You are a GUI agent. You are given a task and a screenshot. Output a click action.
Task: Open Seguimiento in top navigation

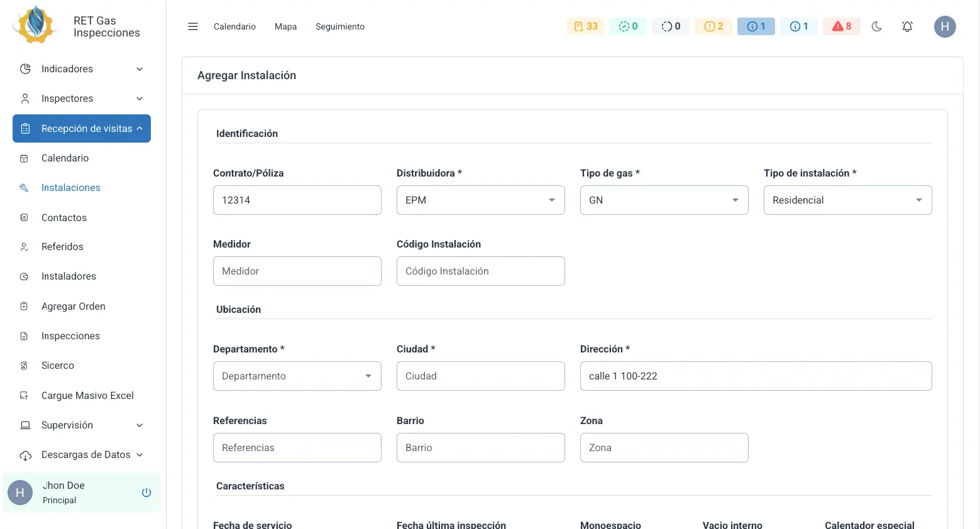(340, 26)
